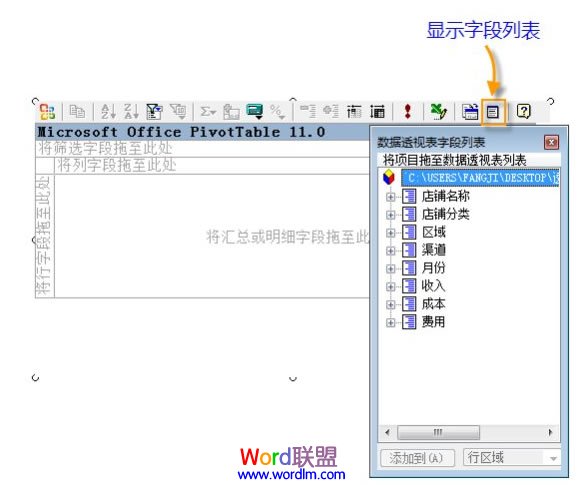Open Commands and Options icon
The image size is (583, 485).
click(x=470, y=112)
